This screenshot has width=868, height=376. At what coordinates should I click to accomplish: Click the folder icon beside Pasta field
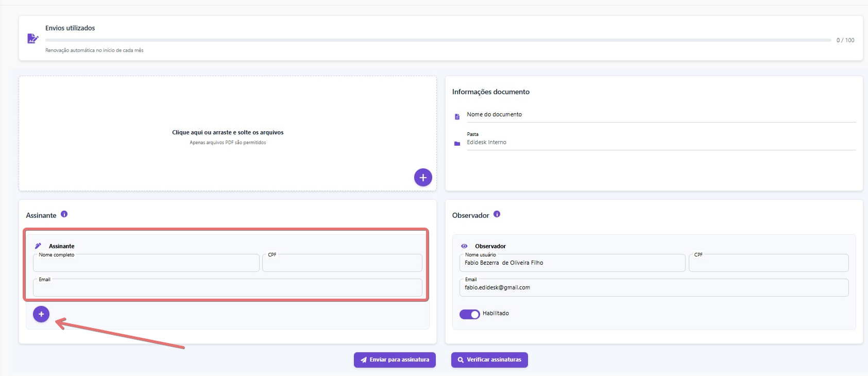(457, 144)
